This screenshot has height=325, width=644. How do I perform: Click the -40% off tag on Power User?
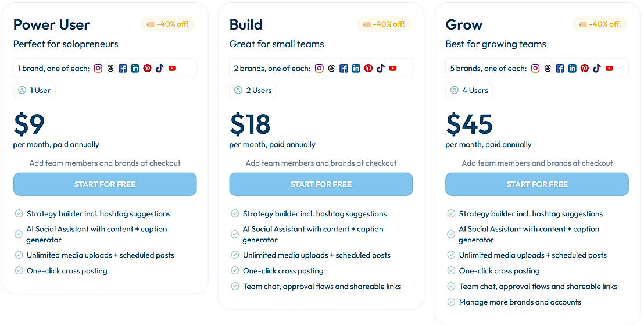click(167, 24)
